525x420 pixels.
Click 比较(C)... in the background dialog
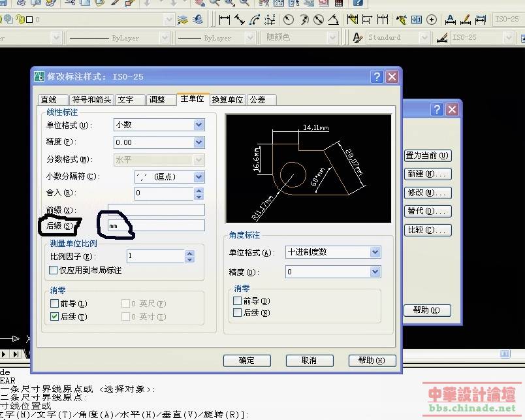point(428,230)
